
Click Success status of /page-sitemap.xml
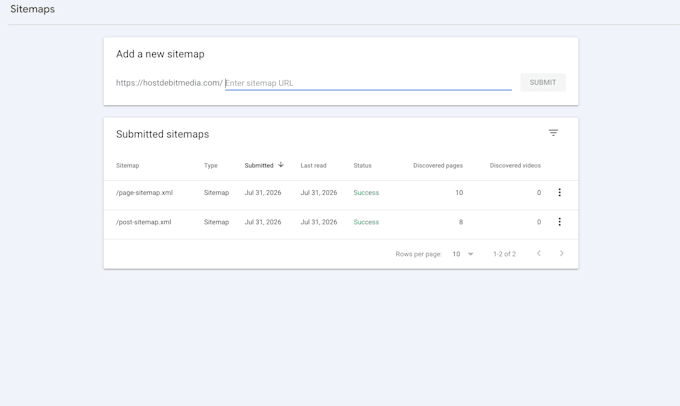[366, 193]
